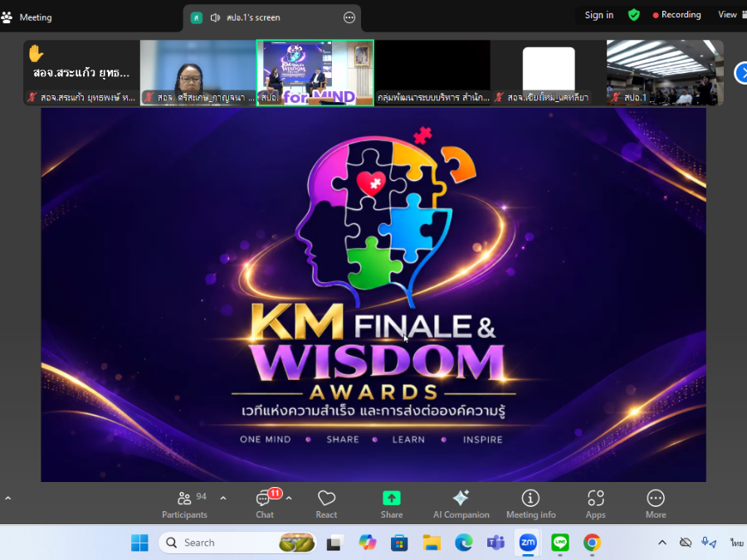Open the Chat panel with 11 unread

[265, 504]
